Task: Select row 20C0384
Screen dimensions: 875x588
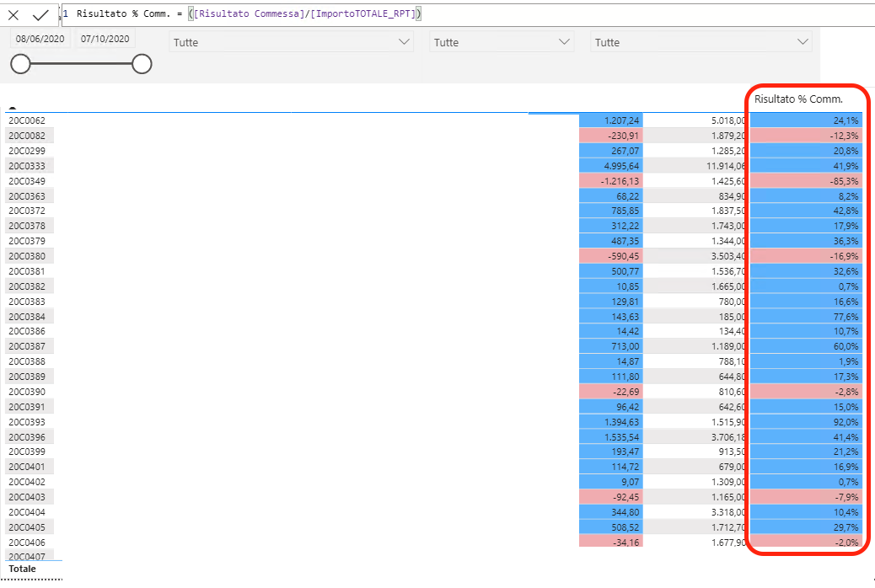Action: (27, 316)
